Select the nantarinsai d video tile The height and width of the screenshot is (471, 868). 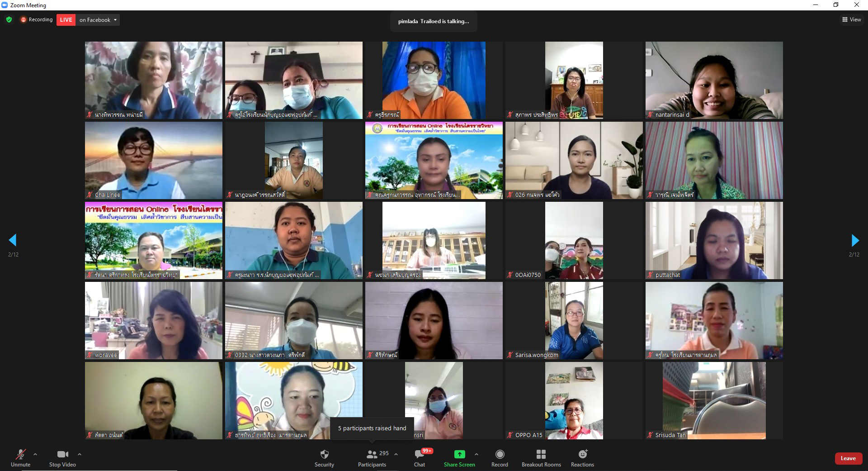click(714, 81)
